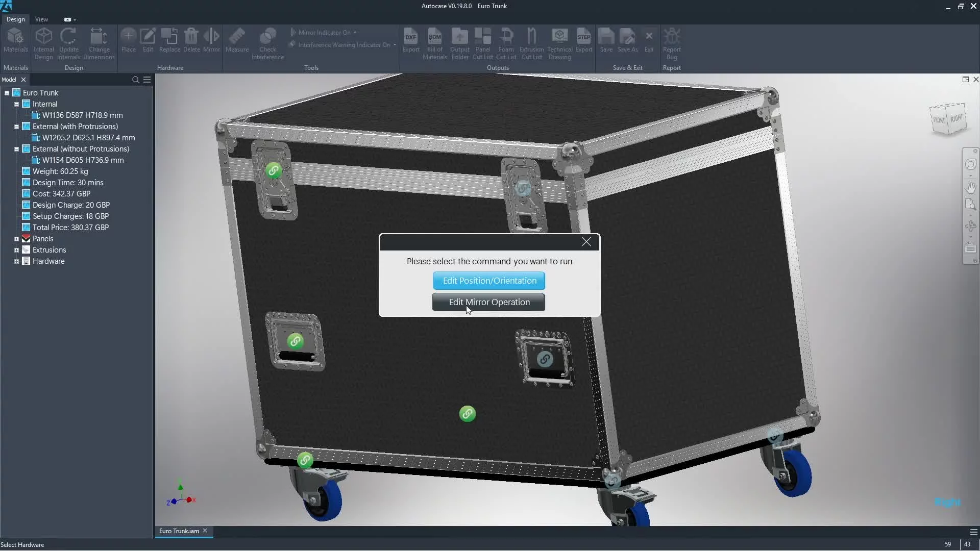Viewport: 980px width, 551px height.
Task: Switch to the View ribbon tab
Action: click(x=41, y=19)
